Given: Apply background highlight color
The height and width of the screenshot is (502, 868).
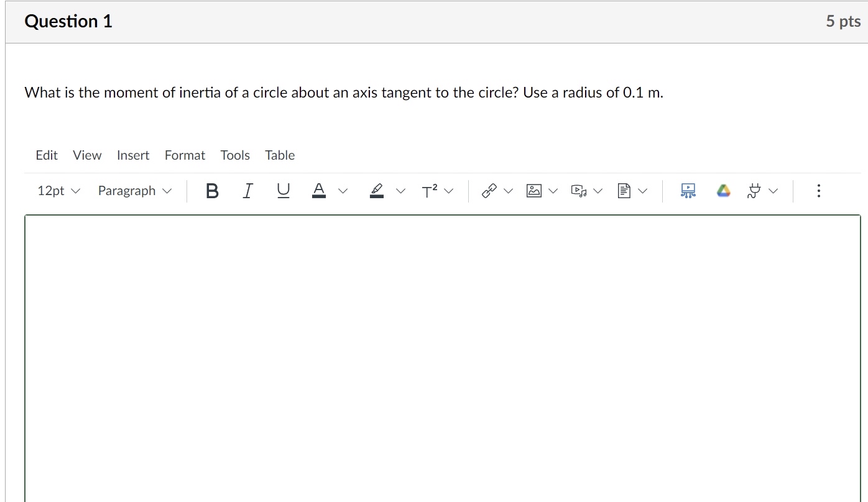Looking at the screenshot, I should [x=377, y=191].
